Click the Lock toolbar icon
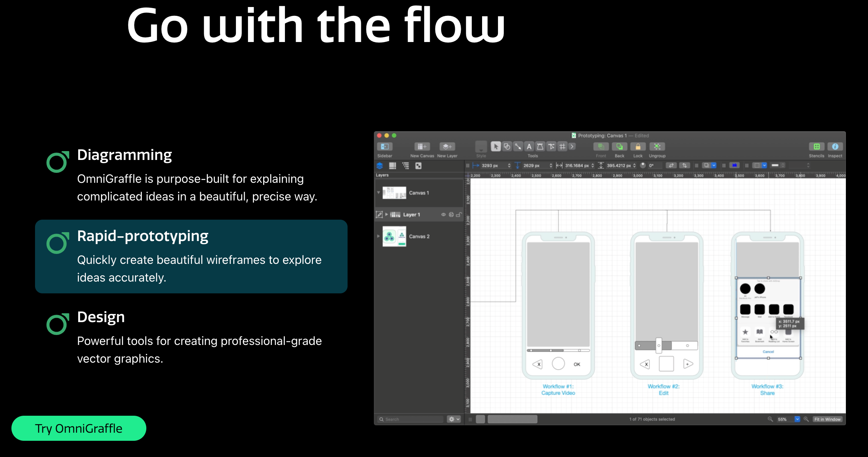868x457 pixels. click(638, 147)
